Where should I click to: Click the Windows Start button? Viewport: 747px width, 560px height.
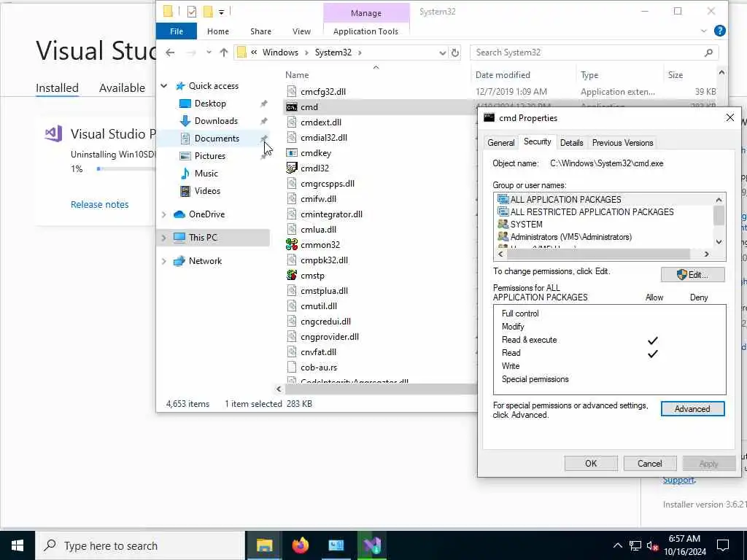(x=18, y=545)
